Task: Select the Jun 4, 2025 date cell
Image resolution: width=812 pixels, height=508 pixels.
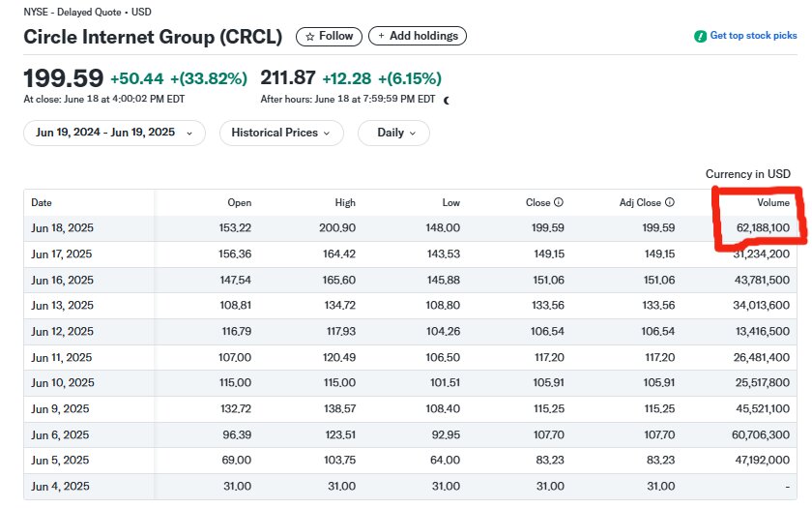Action: click(x=60, y=486)
